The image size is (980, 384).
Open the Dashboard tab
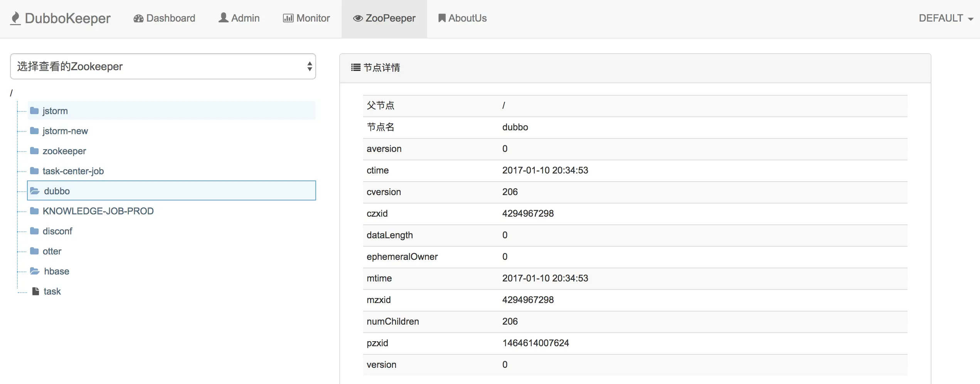pos(164,18)
